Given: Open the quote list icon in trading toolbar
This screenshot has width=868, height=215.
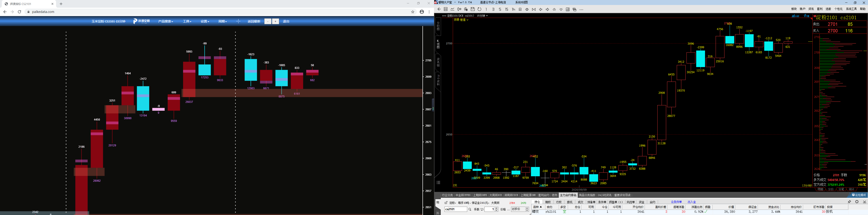Looking at the screenshot, I should (446, 10).
